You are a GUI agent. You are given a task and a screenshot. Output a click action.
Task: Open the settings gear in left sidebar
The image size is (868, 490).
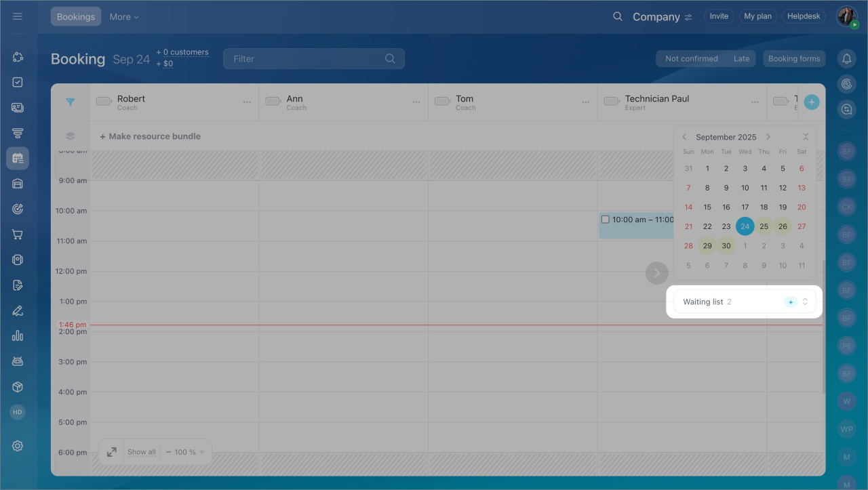tap(18, 446)
